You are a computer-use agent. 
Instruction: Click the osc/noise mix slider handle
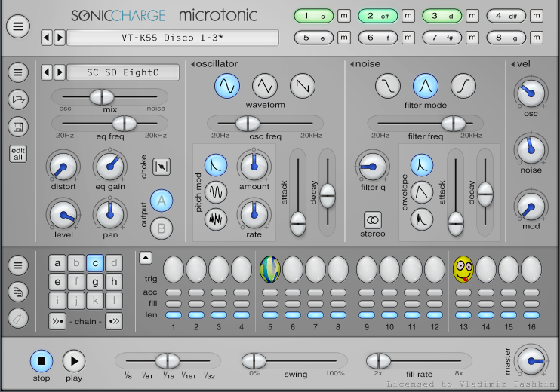[x=102, y=96]
